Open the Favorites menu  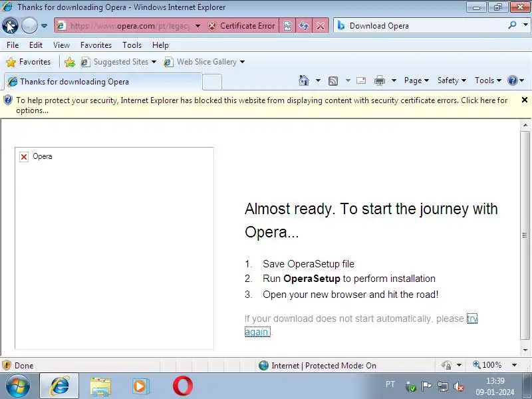point(96,45)
